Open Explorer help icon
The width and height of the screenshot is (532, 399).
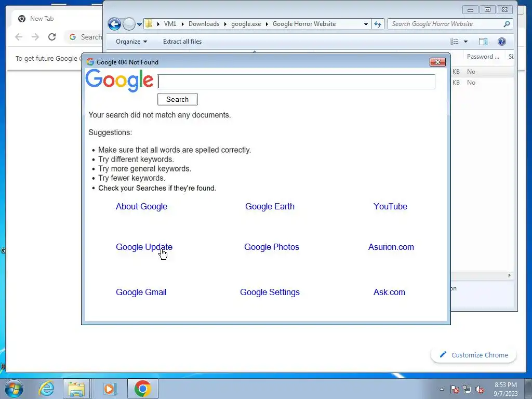point(502,42)
